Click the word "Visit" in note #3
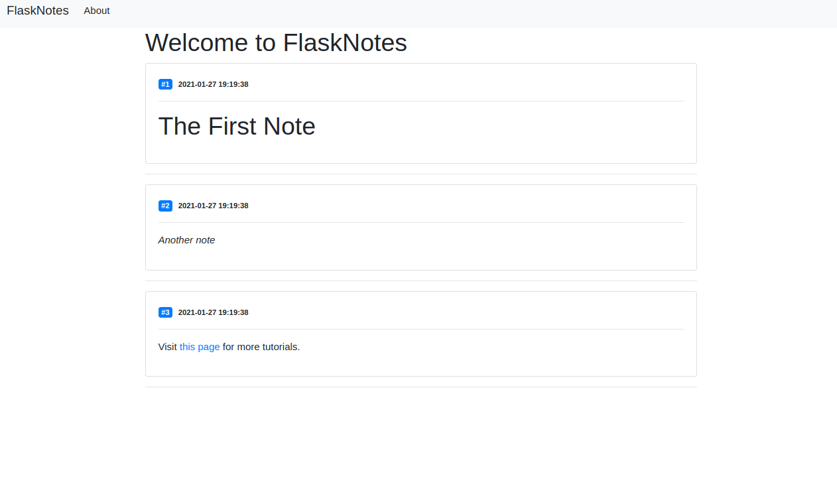837x504 pixels. (x=168, y=347)
